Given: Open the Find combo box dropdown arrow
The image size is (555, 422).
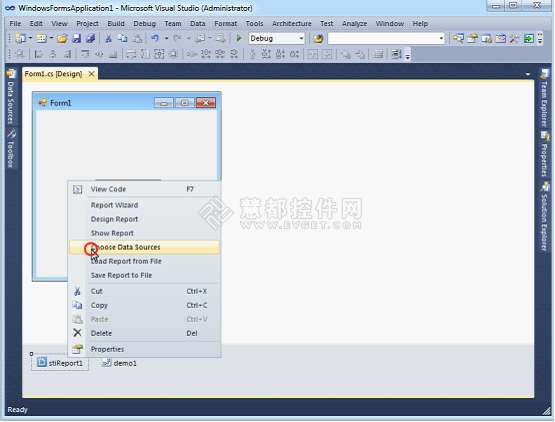Looking at the screenshot, I should pos(441,38).
